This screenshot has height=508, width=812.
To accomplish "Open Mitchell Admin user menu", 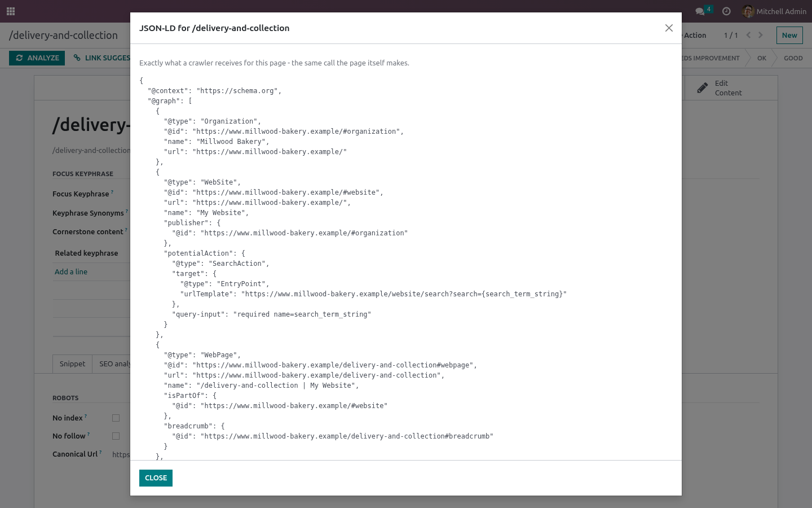I will (x=774, y=11).
